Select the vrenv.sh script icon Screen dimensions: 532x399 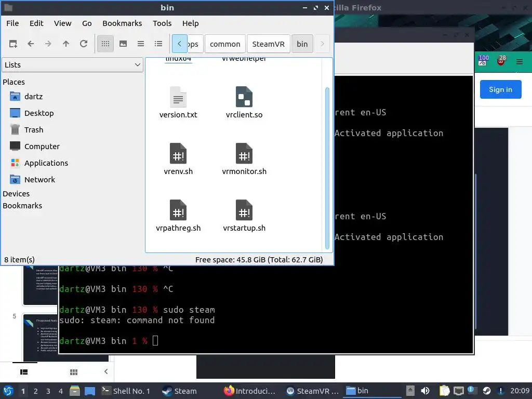click(x=178, y=153)
